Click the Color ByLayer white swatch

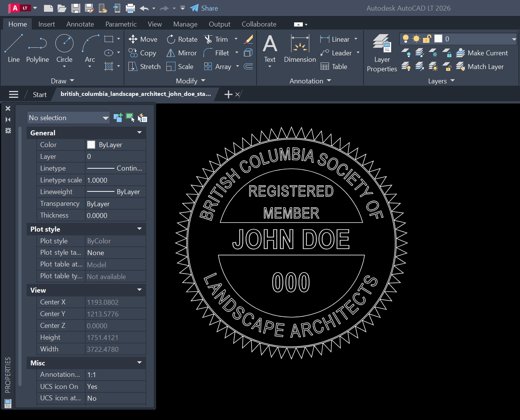(x=91, y=144)
